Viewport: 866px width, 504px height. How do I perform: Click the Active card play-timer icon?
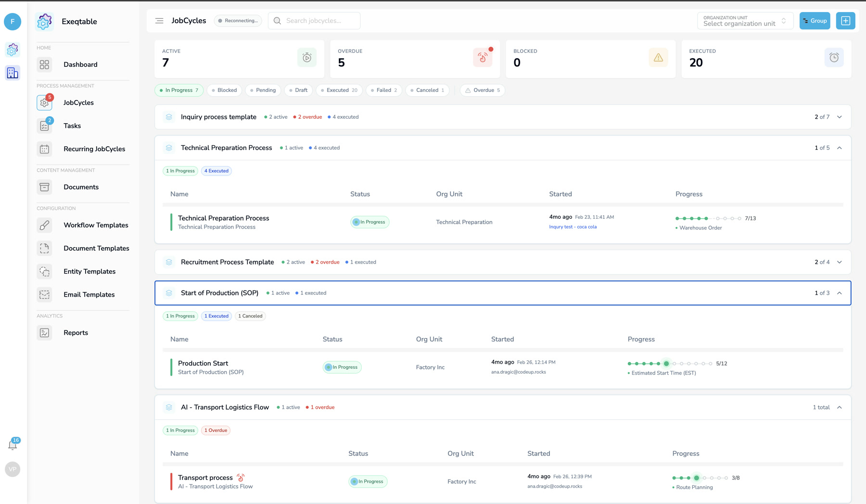[x=307, y=58]
